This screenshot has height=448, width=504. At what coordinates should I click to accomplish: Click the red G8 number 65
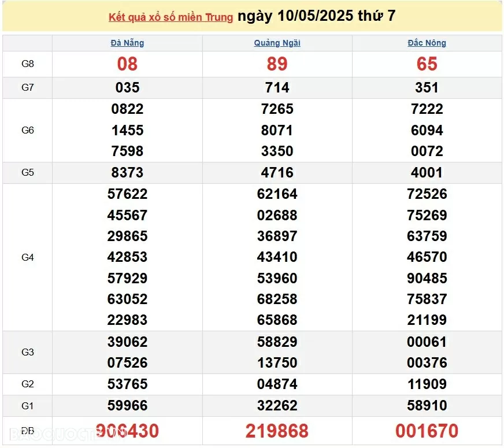coord(427,64)
